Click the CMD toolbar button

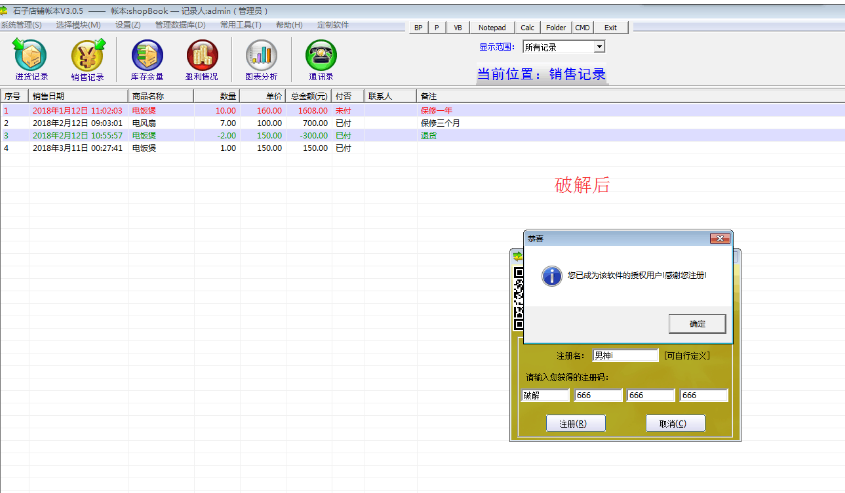click(582, 27)
